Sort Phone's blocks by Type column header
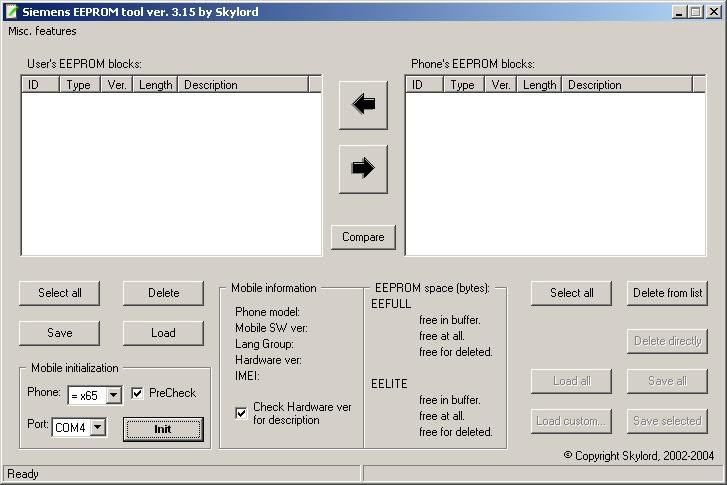Image resolution: width=727 pixels, height=485 pixels. pyautogui.click(x=464, y=85)
